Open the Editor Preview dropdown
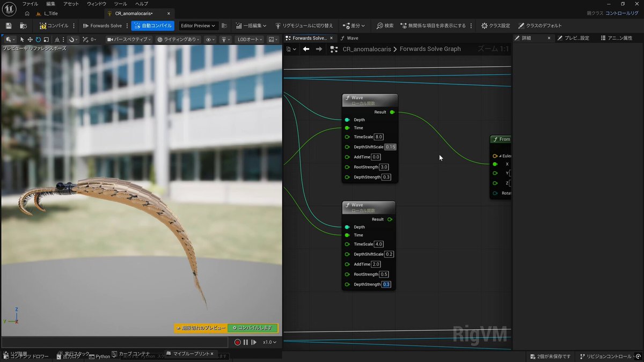 coord(198,26)
